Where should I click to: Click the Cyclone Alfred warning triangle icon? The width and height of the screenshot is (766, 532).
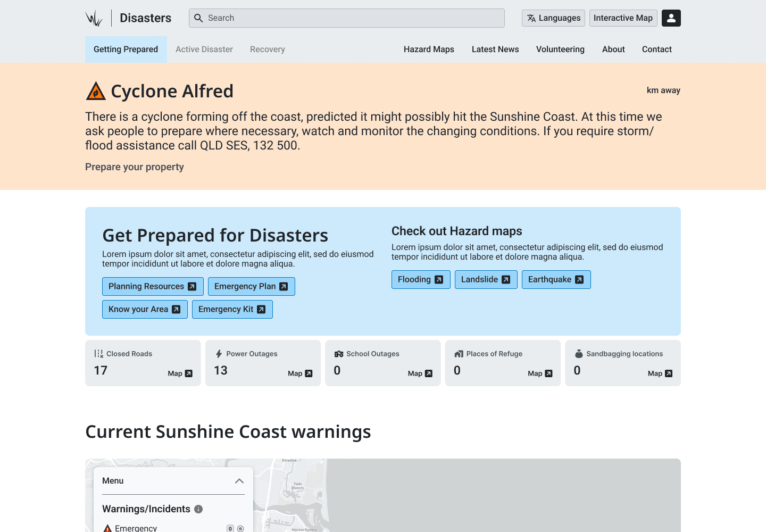(x=96, y=92)
